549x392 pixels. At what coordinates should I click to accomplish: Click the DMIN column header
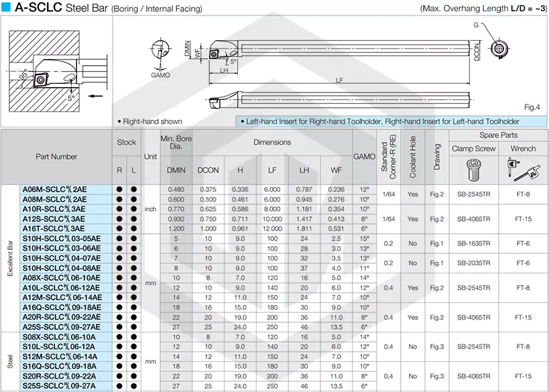pos(176,170)
